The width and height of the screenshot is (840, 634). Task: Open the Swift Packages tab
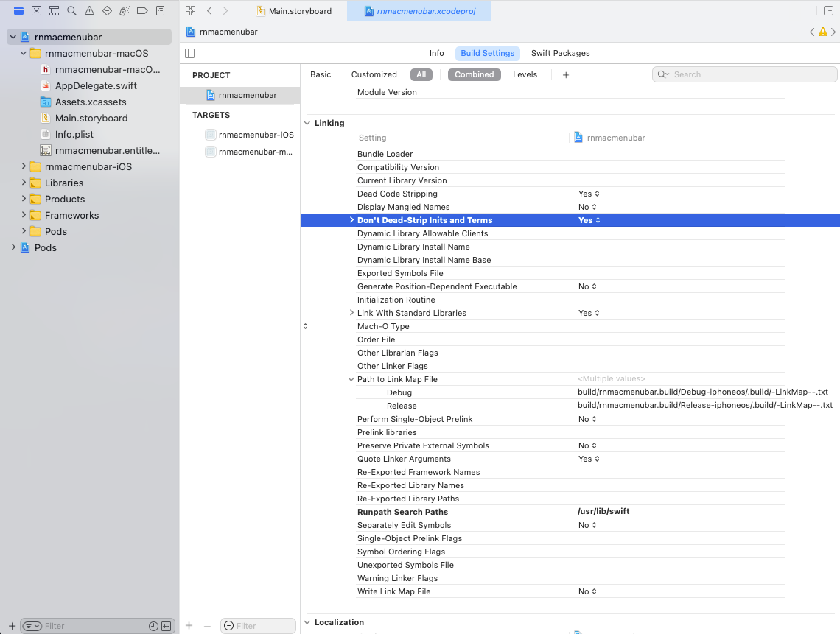tap(560, 53)
